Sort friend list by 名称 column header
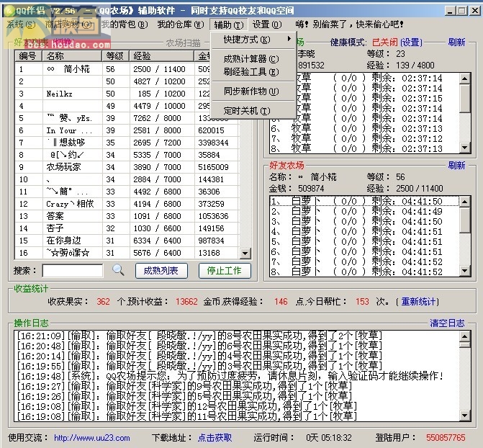 point(73,55)
